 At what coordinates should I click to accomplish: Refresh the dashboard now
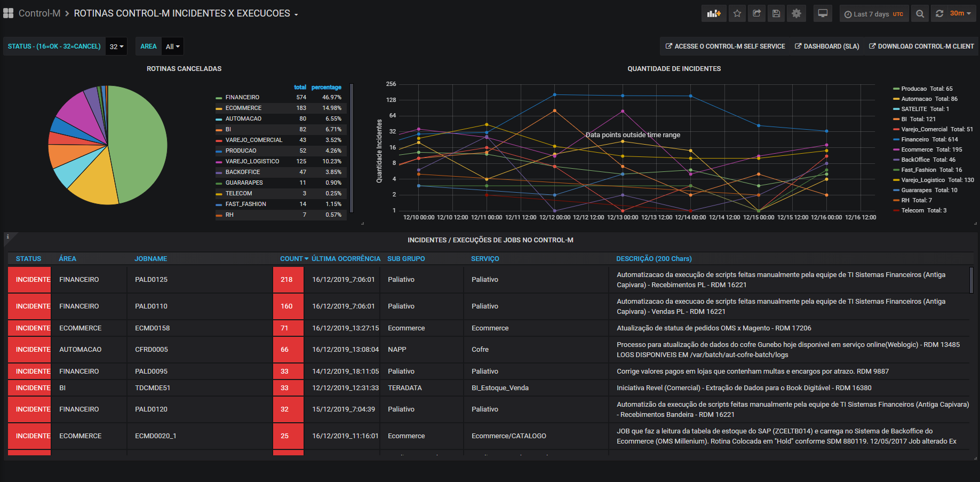(x=939, y=14)
